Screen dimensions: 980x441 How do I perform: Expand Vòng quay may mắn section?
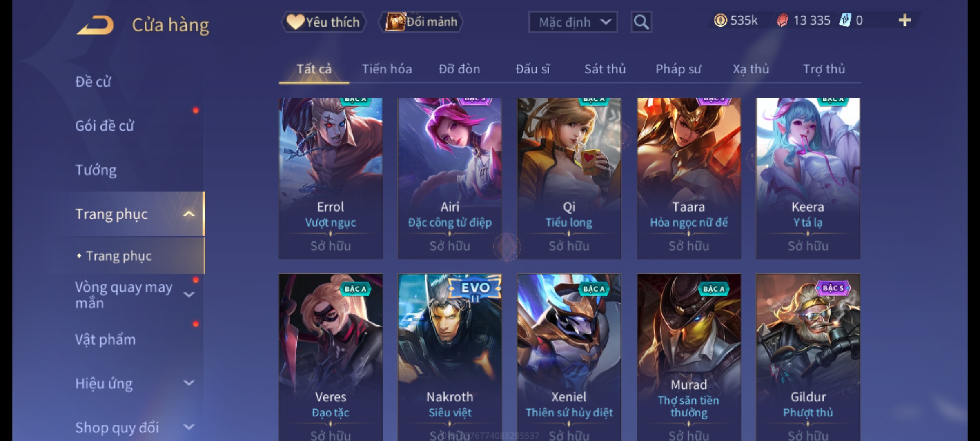pos(189,294)
